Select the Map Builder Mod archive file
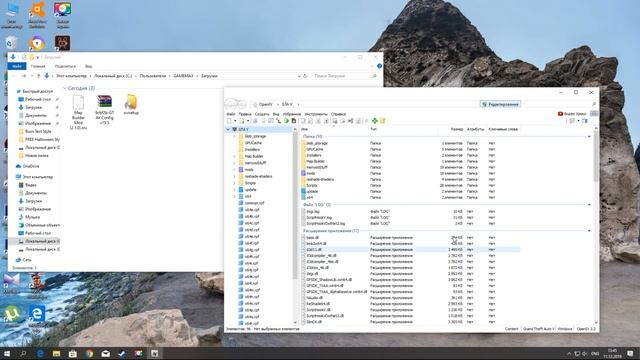This screenshot has width=640, height=360. tap(78, 112)
